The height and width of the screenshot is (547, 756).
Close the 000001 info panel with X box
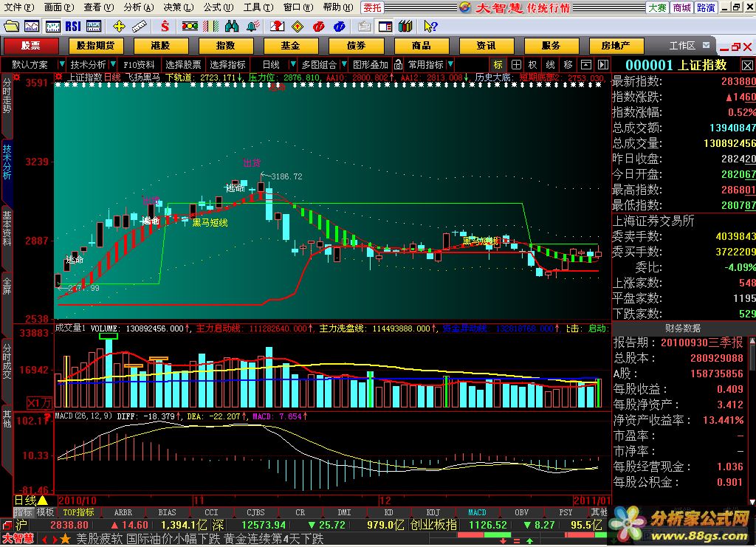point(747,65)
